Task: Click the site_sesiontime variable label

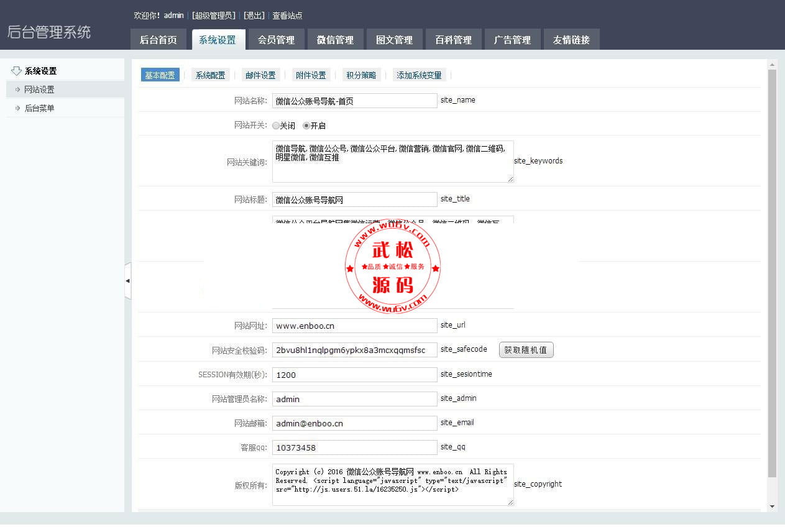Action: [x=466, y=374]
